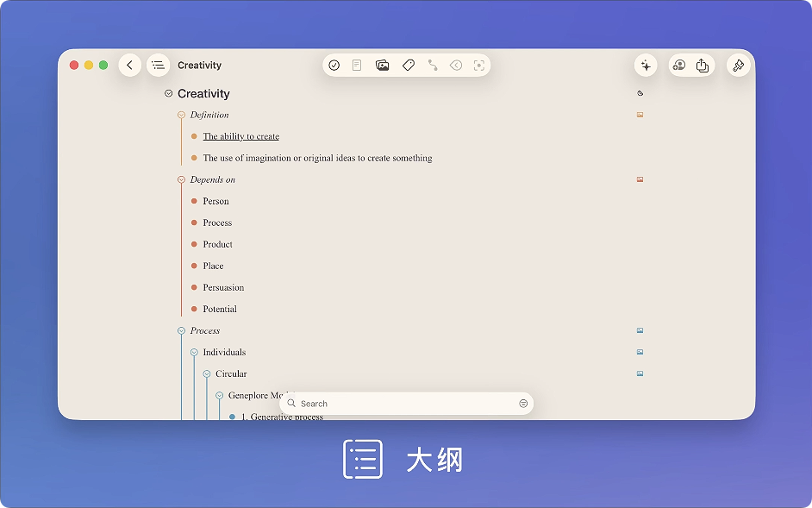Select the Persuasion outline item
This screenshot has height=508, width=812.
[x=223, y=287]
